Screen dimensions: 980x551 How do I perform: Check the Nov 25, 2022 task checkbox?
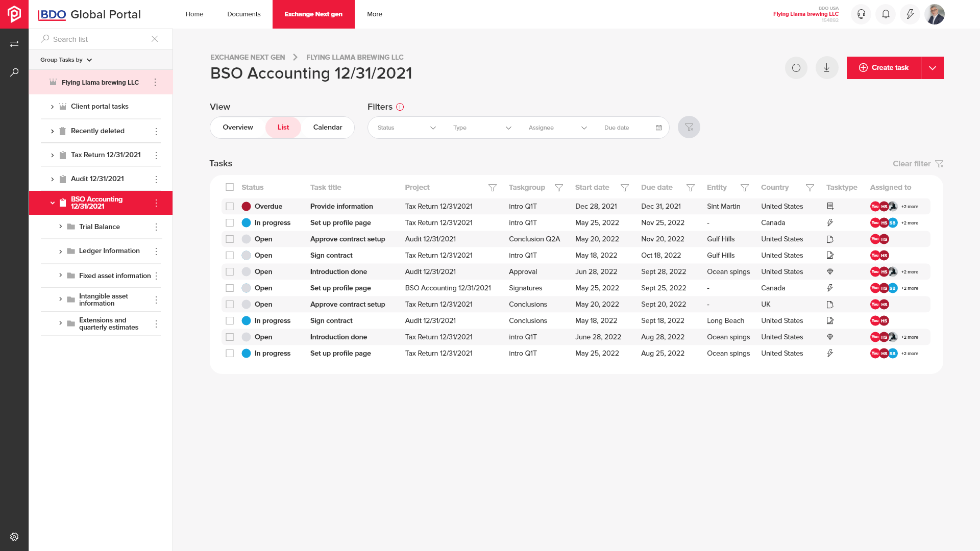pyautogui.click(x=230, y=223)
